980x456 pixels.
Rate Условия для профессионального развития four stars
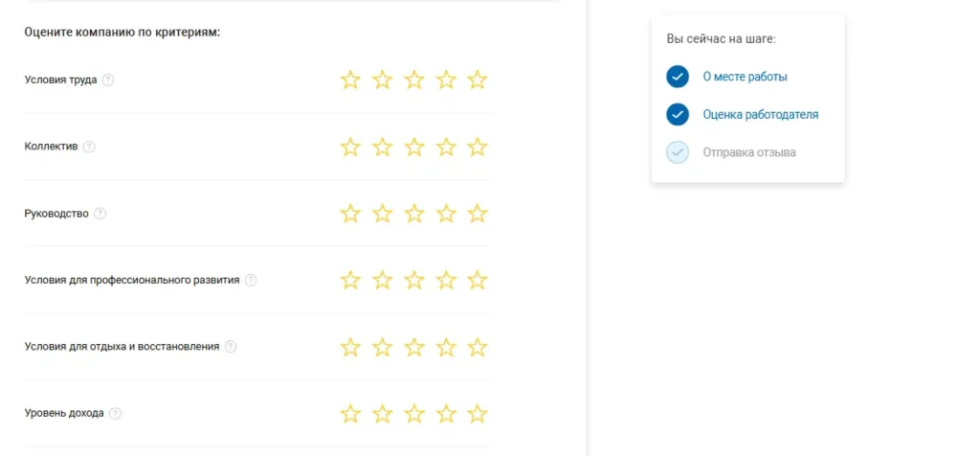446,281
